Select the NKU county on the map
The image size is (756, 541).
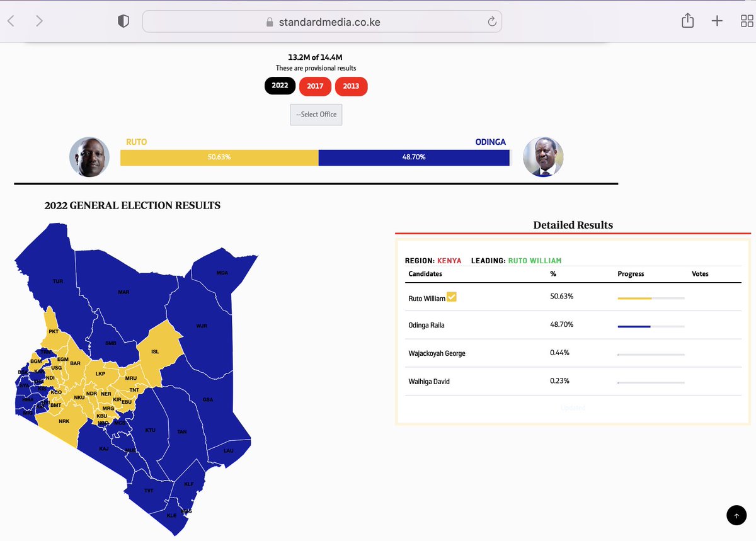(79, 397)
